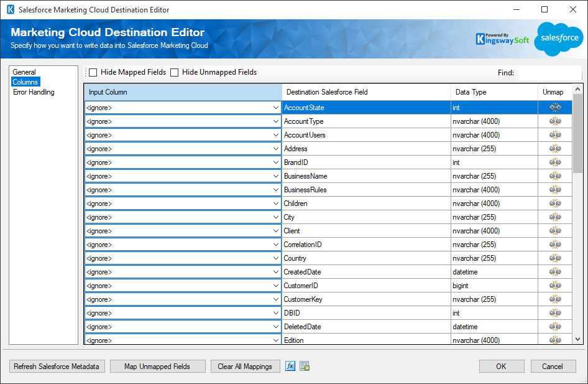Open the fx expression editor icon
Viewport: 588px width, 384px height.
(290, 366)
